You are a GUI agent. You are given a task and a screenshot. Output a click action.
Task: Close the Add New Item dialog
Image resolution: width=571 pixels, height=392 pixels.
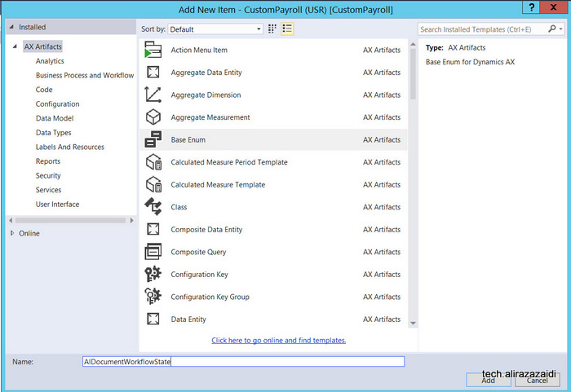(x=554, y=7)
